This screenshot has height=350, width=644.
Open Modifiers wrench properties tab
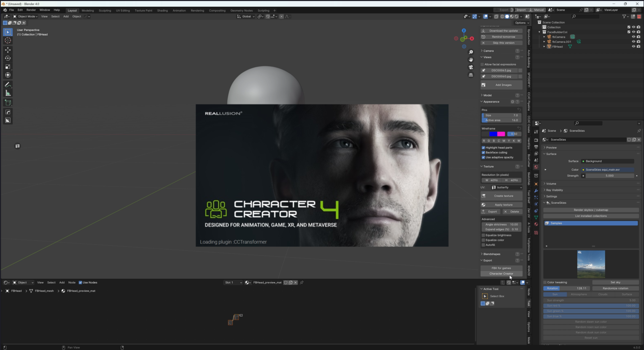(x=536, y=191)
